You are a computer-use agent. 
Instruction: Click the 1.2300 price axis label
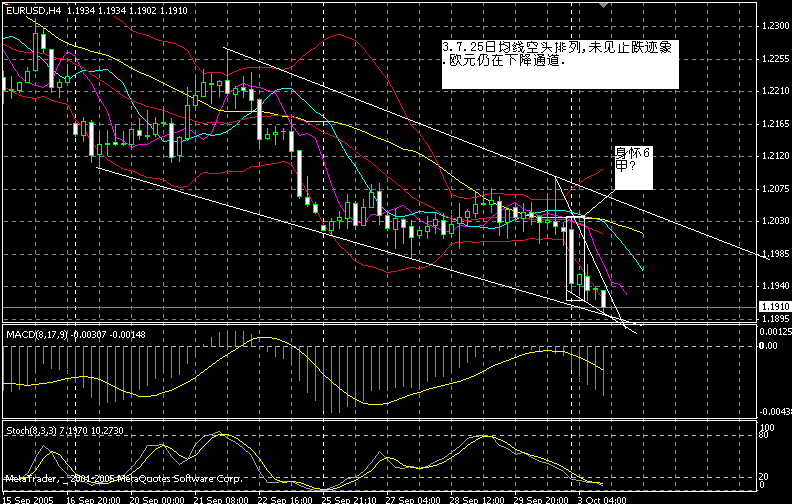point(773,25)
